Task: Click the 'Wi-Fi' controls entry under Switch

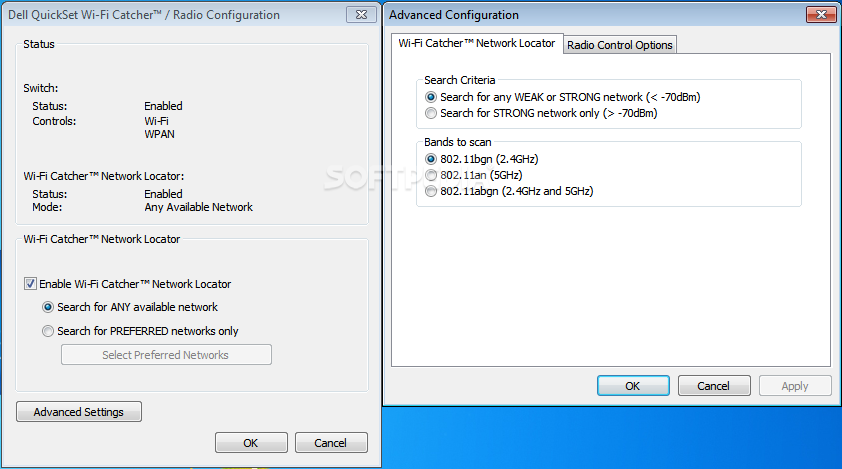Action: click(156, 121)
